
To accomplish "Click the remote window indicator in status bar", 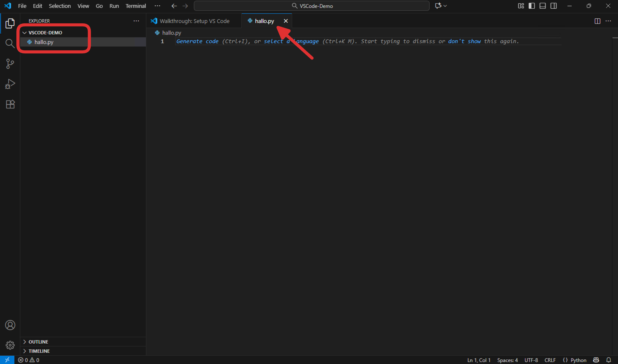I will (7, 360).
